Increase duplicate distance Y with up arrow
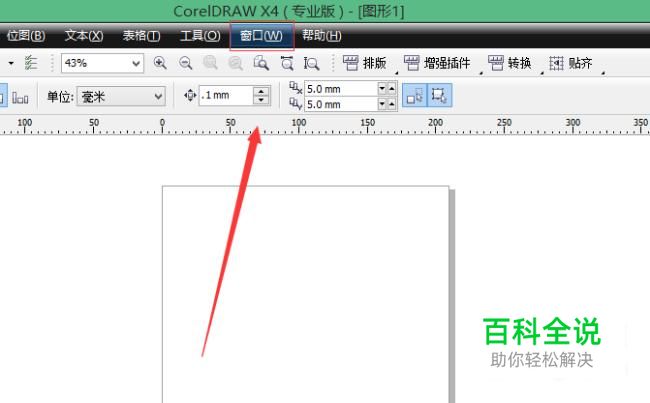 pyautogui.click(x=392, y=104)
